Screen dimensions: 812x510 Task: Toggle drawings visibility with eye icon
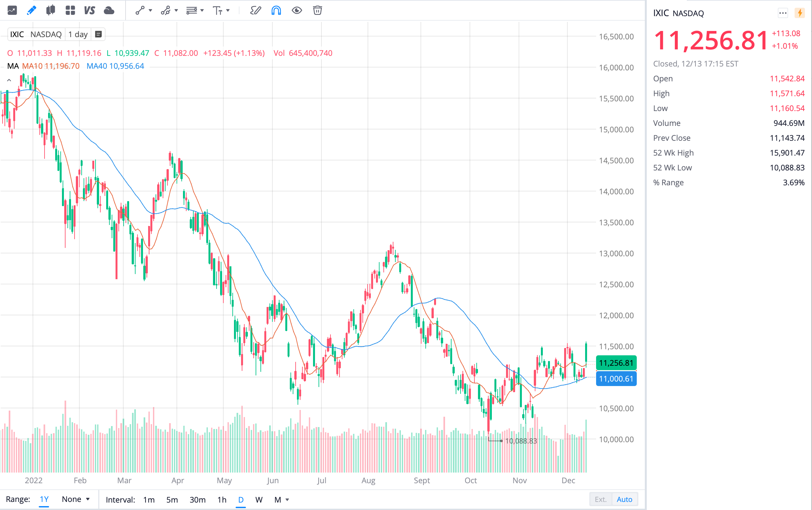(x=297, y=10)
